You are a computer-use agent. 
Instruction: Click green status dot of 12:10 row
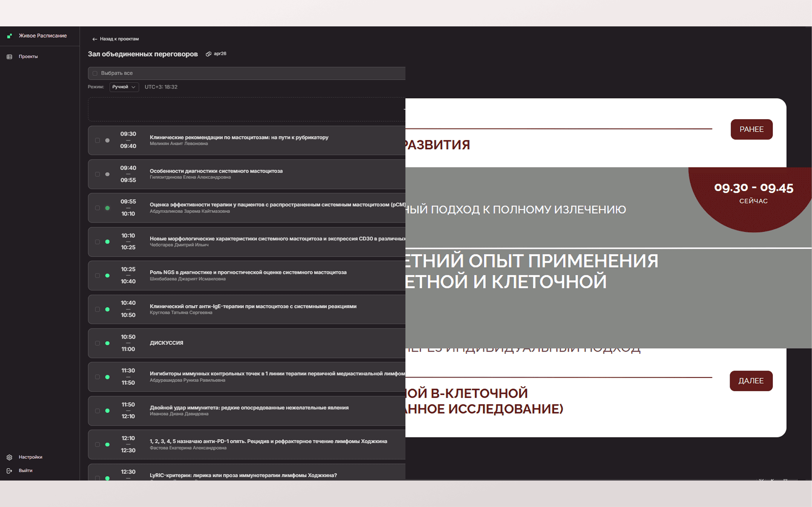point(107,444)
